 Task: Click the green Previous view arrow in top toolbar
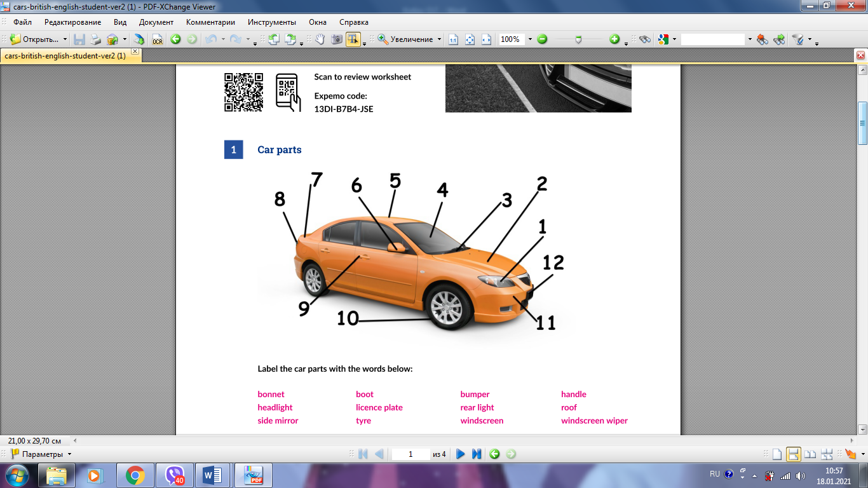click(175, 39)
